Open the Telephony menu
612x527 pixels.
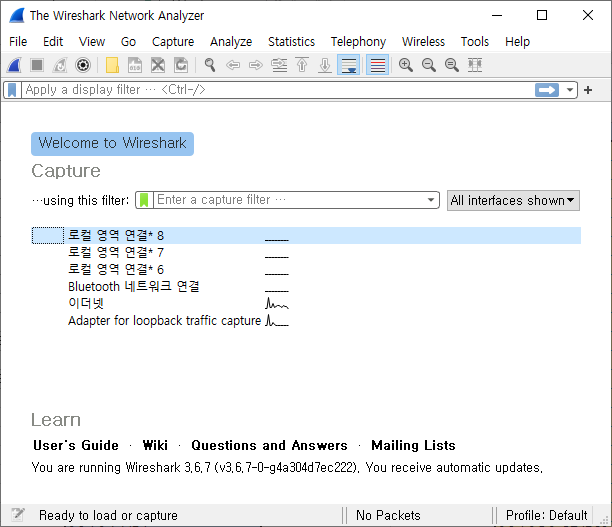pyautogui.click(x=358, y=41)
